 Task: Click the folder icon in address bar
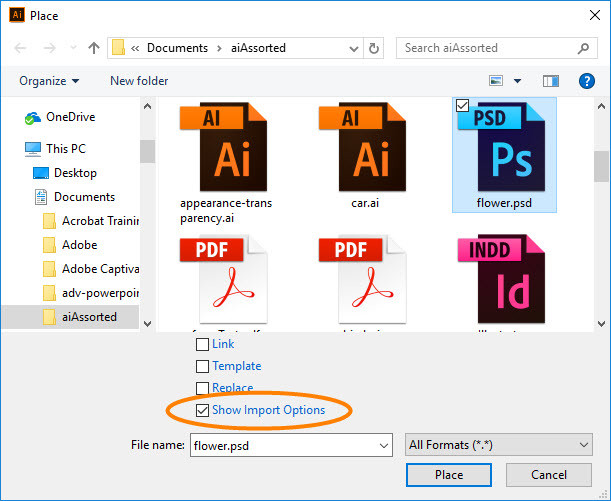pos(118,48)
